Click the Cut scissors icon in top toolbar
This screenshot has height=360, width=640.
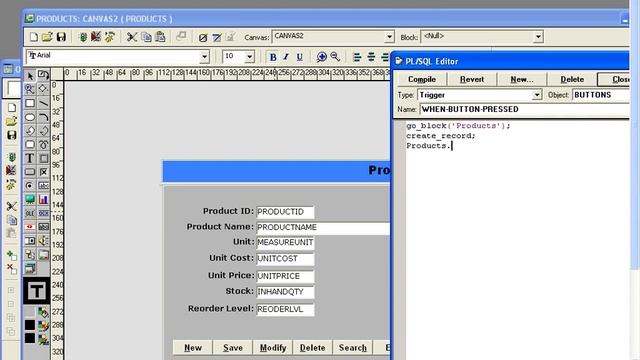pos(131,37)
